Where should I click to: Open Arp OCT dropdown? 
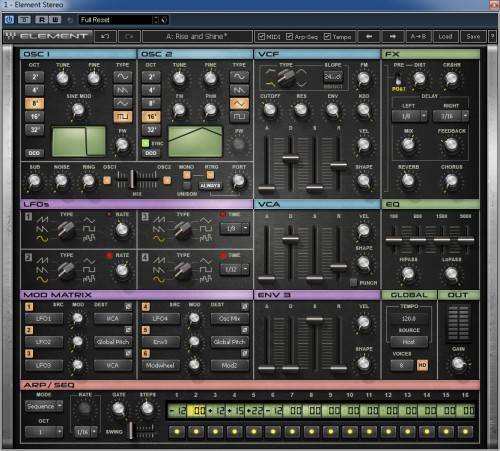tap(44, 432)
